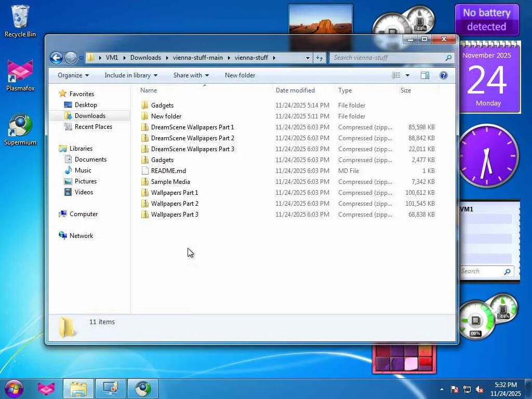Expand the address bar history dropdown
Viewport: 532px width, 399px height.
point(308,58)
